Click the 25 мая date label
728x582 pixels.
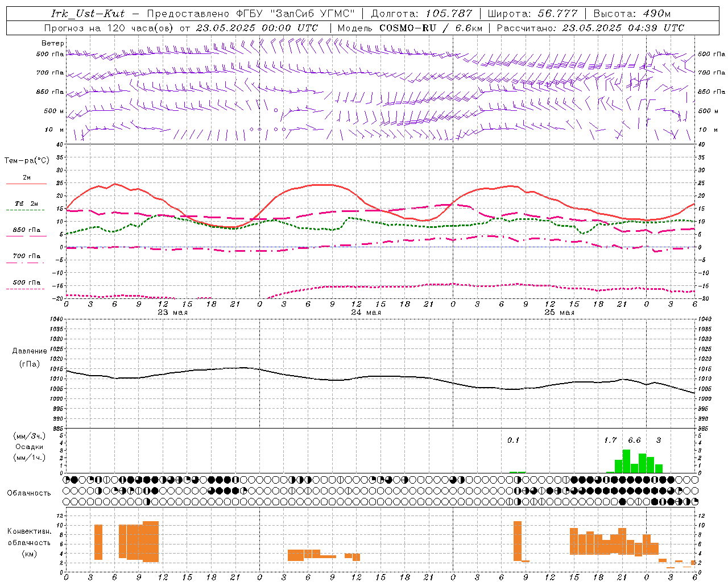click(x=559, y=313)
